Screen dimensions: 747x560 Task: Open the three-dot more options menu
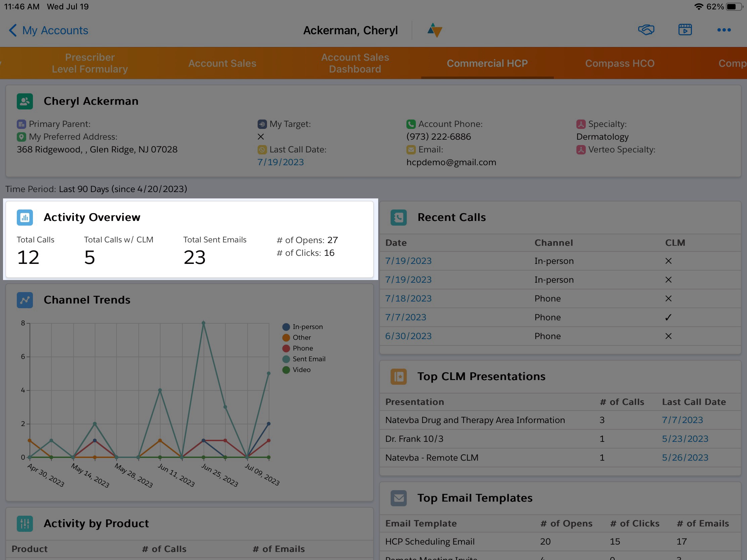coord(724,30)
